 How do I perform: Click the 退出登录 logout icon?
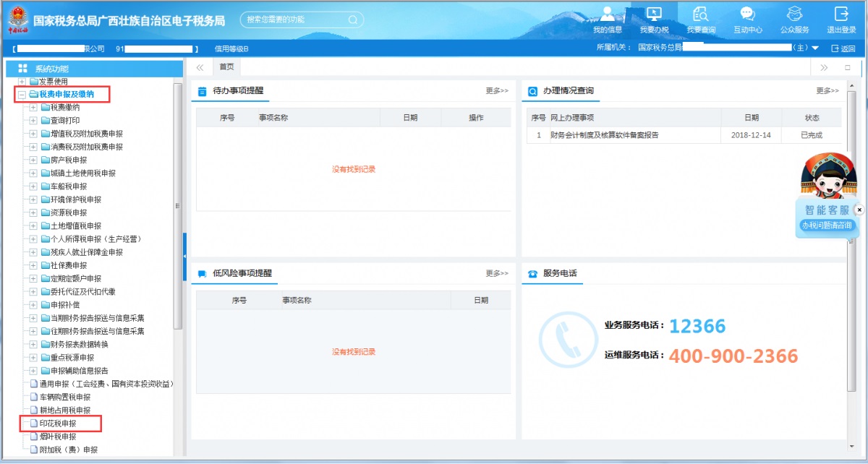point(841,14)
